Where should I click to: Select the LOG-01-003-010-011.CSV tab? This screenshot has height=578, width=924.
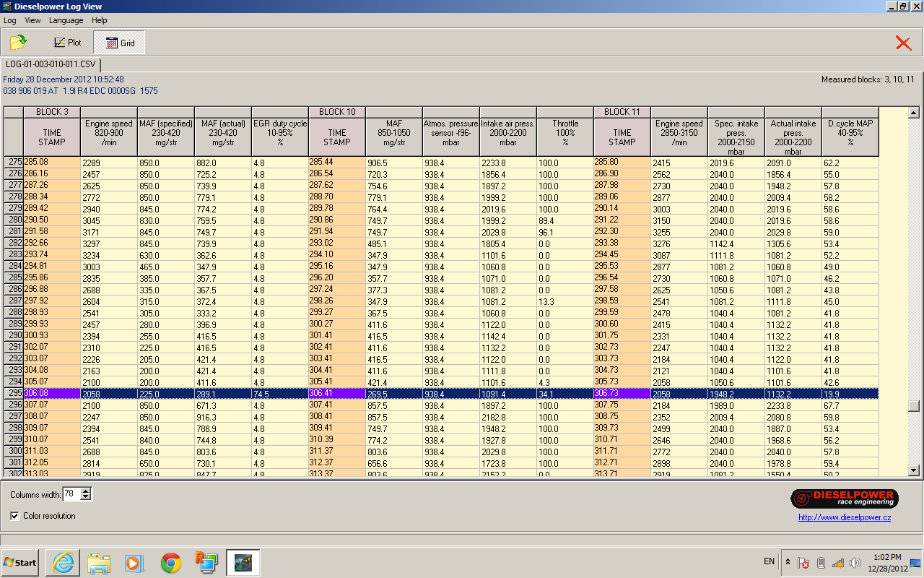pos(51,64)
